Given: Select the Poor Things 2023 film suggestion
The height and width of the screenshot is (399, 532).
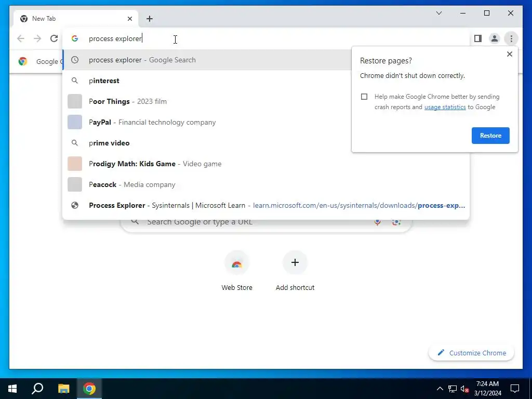Looking at the screenshot, I should 207,101.
